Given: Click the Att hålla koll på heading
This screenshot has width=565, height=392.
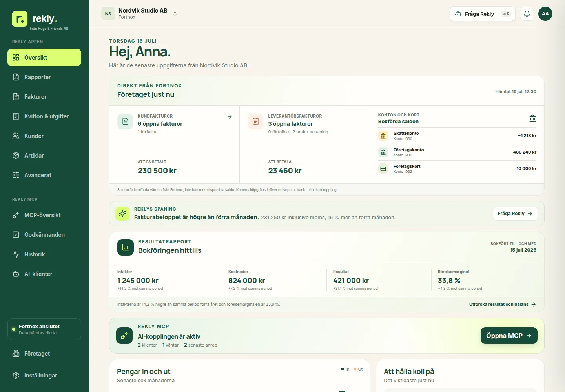Looking at the screenshot, I should coord(409,372).
